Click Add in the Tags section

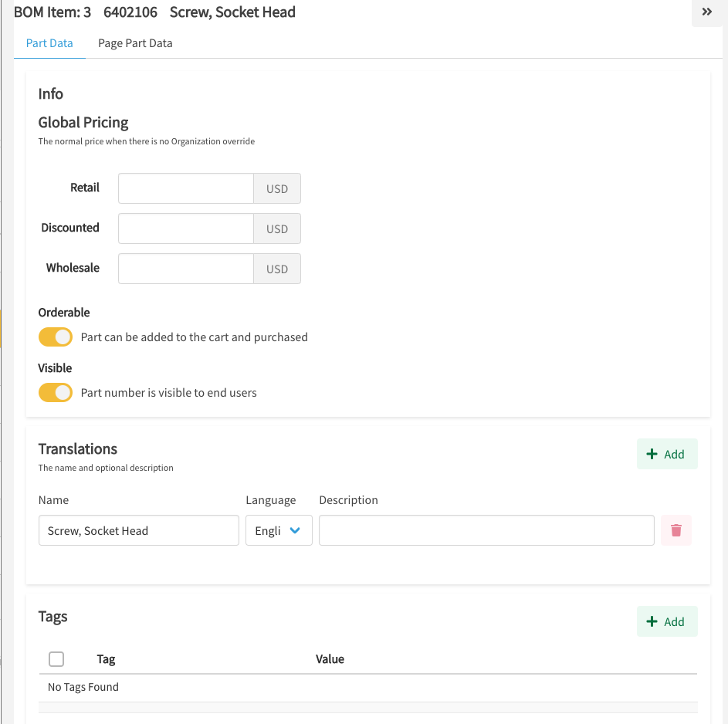[666, 621]
